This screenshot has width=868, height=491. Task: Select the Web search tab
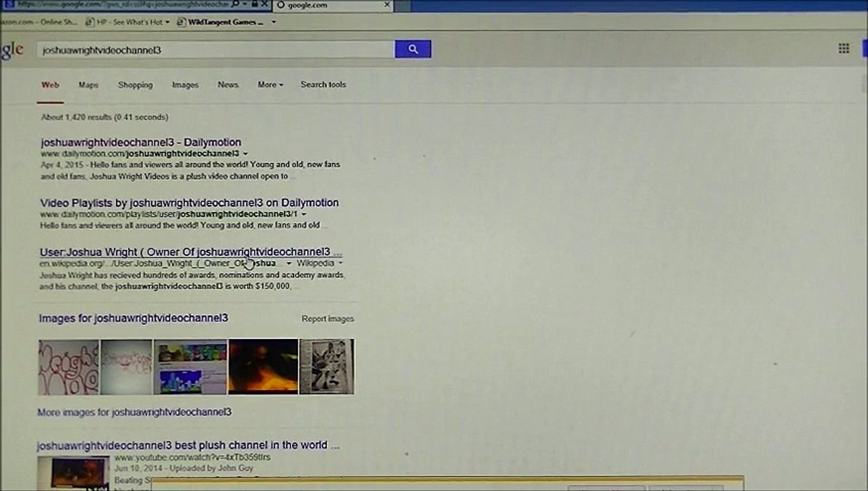50,85
